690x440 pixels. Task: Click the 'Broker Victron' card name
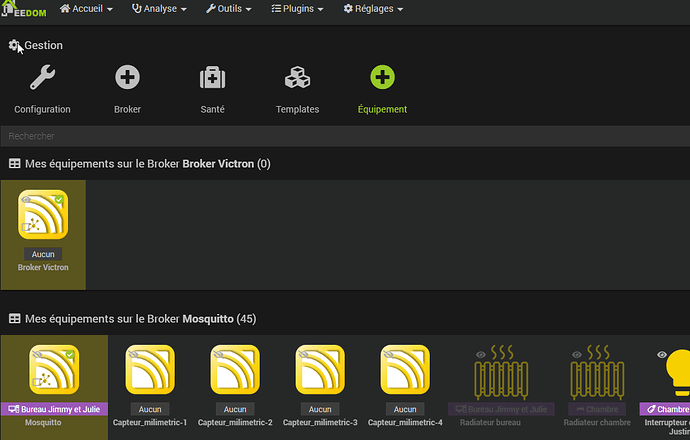(43, 267)
